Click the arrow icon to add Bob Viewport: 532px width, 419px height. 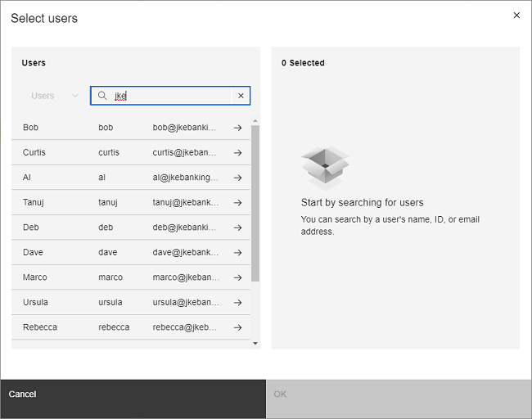[237, 128]
